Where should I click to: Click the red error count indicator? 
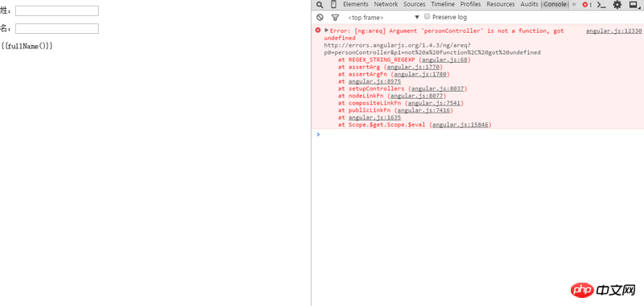(x=587, y=5)
